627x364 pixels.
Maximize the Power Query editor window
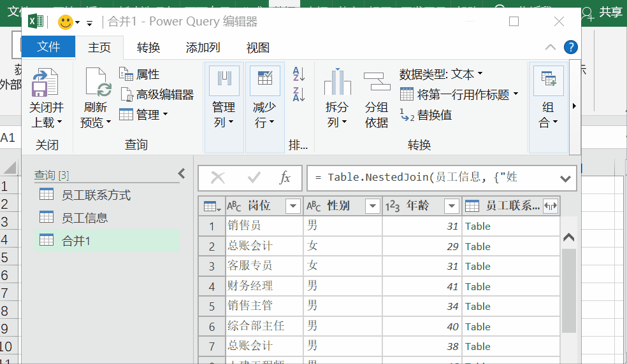pyautogui.click(x=514, y=22)
